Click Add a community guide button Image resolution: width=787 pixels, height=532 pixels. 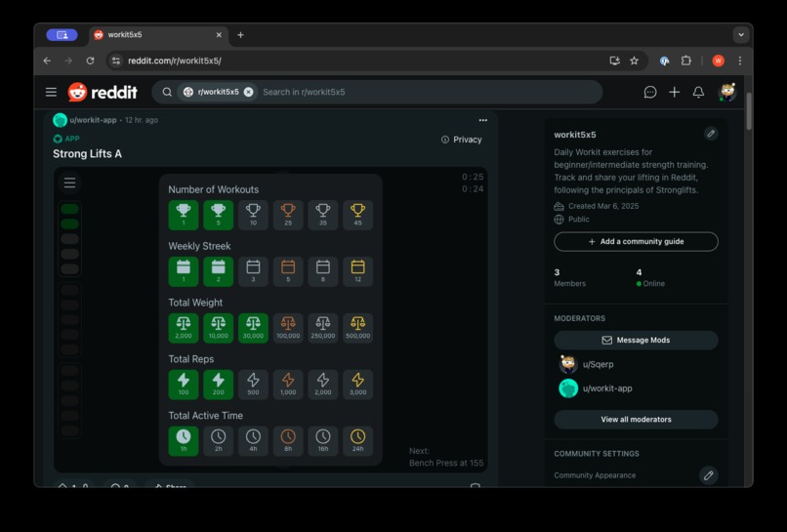[636, 241]
